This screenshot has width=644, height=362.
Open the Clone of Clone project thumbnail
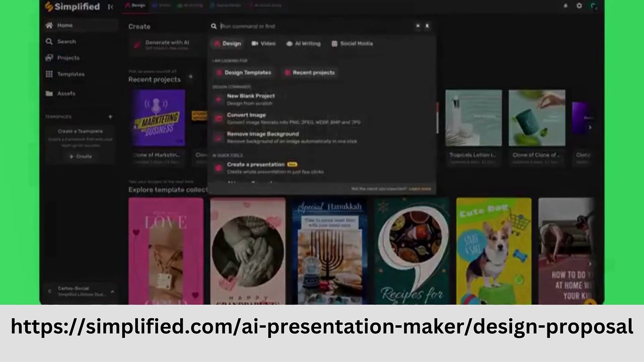click(537, 118)
